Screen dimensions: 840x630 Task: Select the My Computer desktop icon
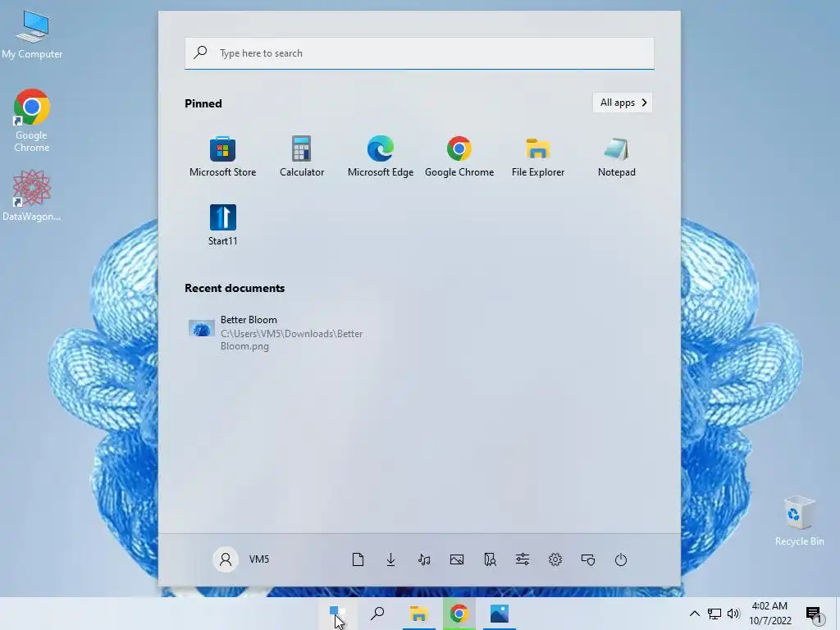coord(32,34)
